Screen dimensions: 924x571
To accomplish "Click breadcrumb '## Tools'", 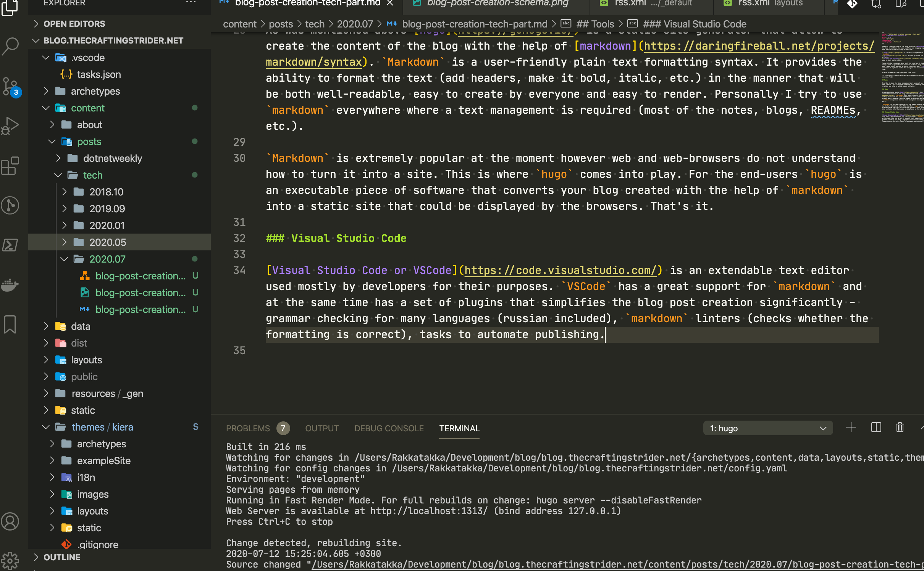I will click(x=595, y=24).
